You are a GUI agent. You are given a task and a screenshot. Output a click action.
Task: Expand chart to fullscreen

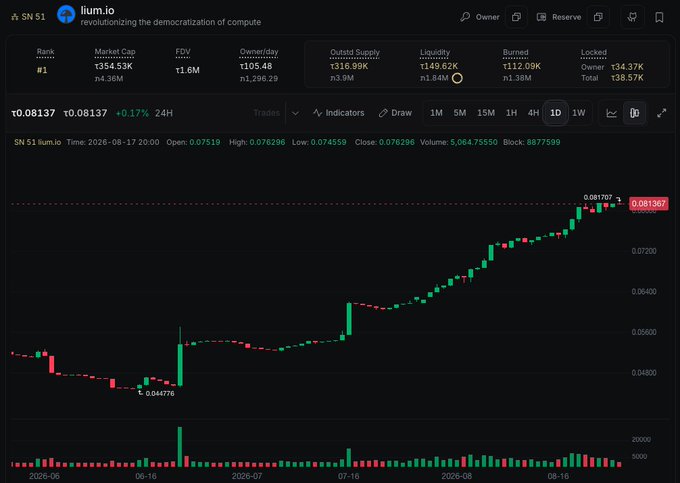click(x=661, y=113)
